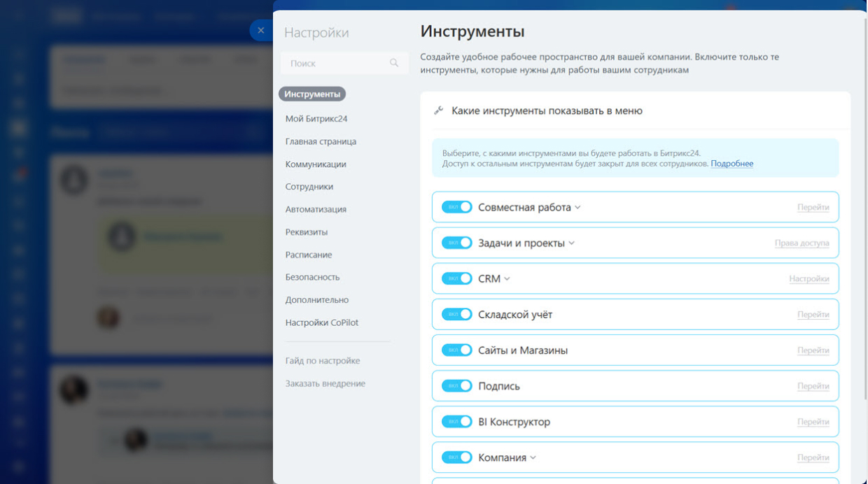Open Мой Битрикс24 settings section
The image size is (868, 484).
click(x=316, y=119)
